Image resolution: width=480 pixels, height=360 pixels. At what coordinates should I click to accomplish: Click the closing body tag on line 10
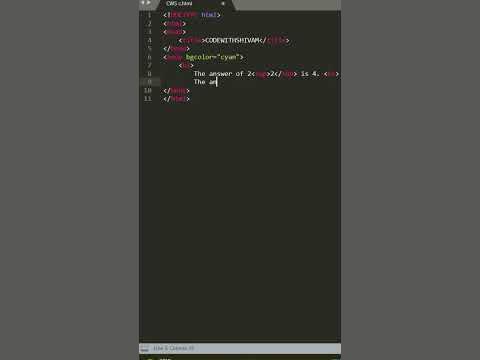[x=176, y=90]
